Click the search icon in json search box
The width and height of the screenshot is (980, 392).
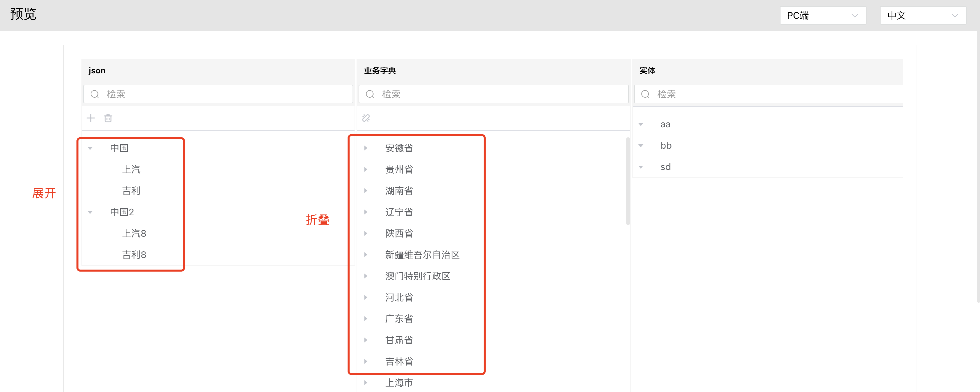pyautogui.click(x=95, y=94)
